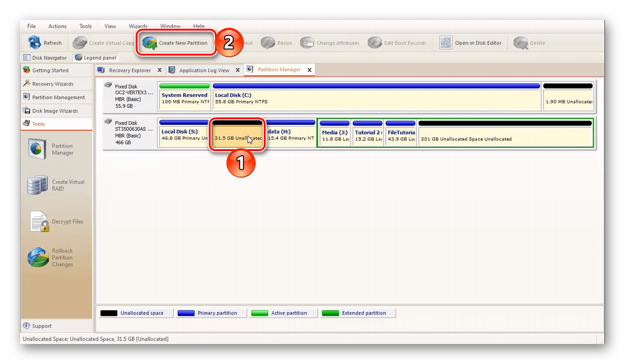Click the Change Attributes icon

(x=307, y=42)
